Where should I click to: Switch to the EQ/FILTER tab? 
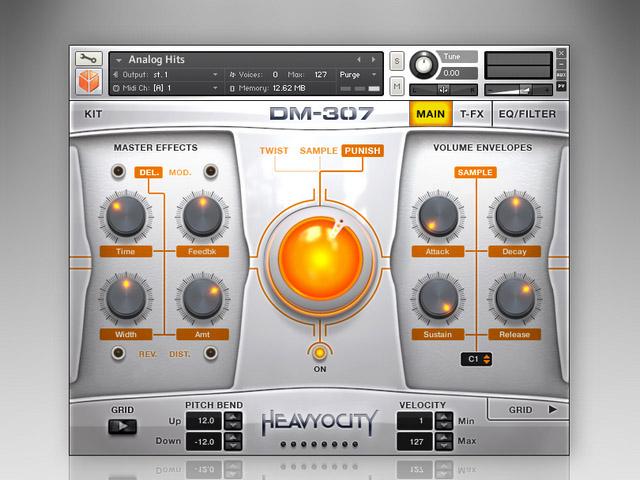[x=527, y=114]
